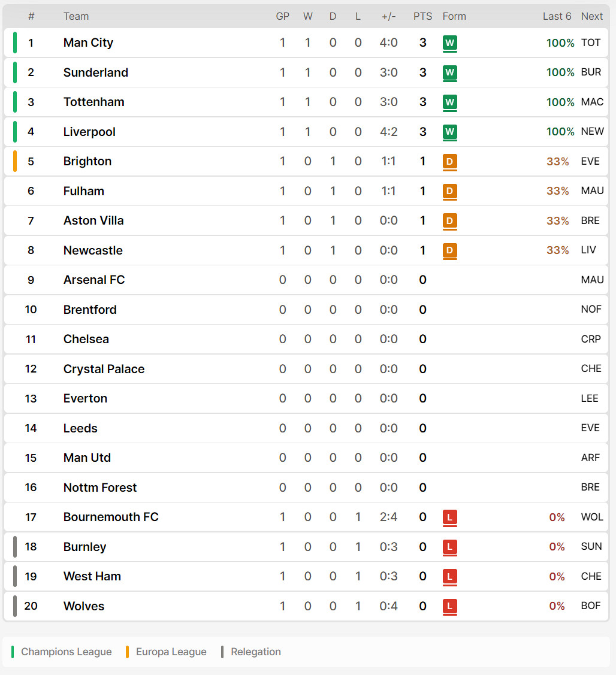Viewport: 616px width, 675px height.
Task: Click the Champions League legend marker
Action: pos(13,652)
